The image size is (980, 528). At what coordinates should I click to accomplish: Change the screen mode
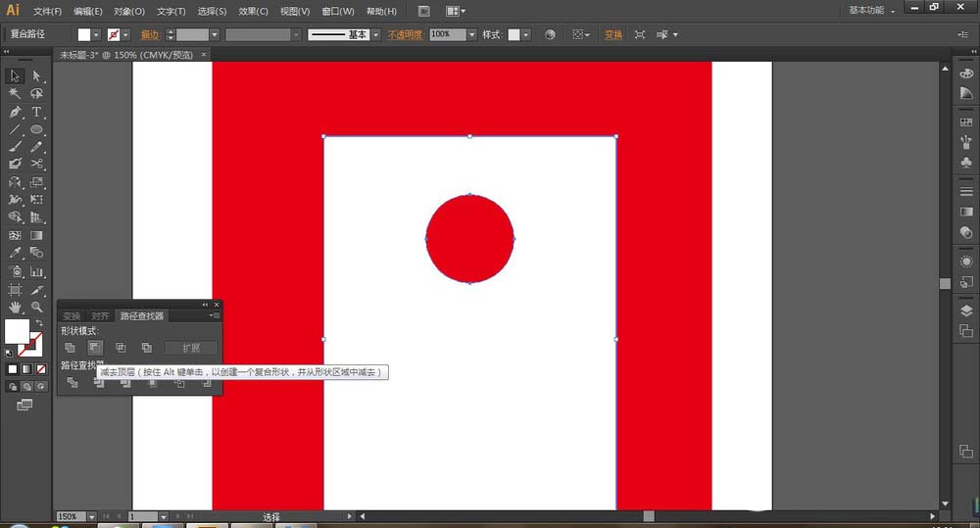24,406
